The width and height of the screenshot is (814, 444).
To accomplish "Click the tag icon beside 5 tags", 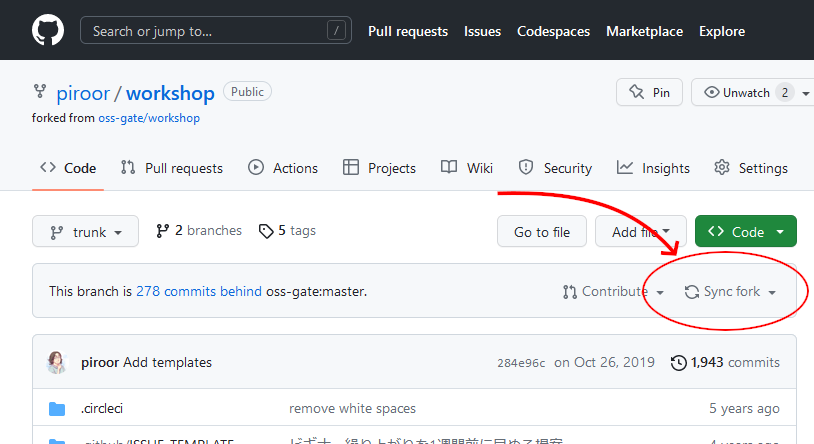I will click(266, 231).
